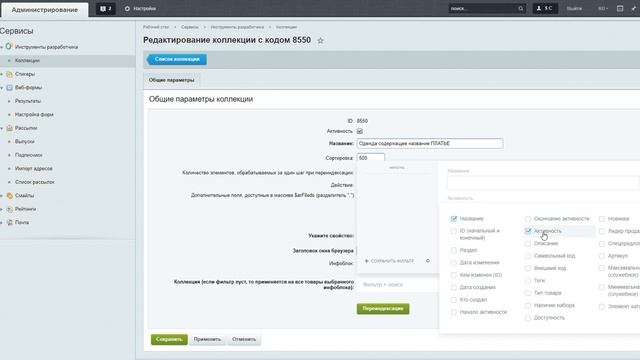The image size is (640, 360).
Task: Click the Отменить button
Action: 244,340
